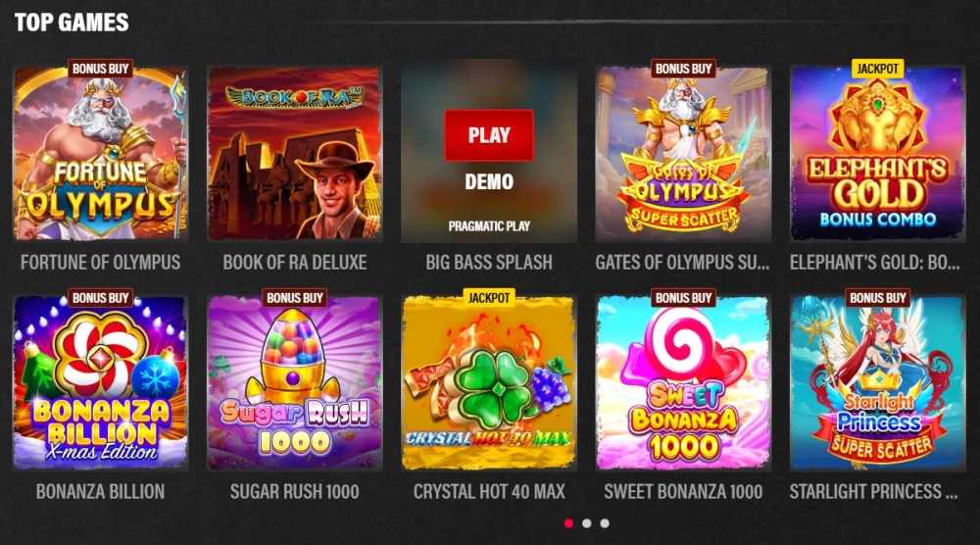Launch the DEMO of Big Bass Splash
This screenshot has width=980, height=545.
489,182
